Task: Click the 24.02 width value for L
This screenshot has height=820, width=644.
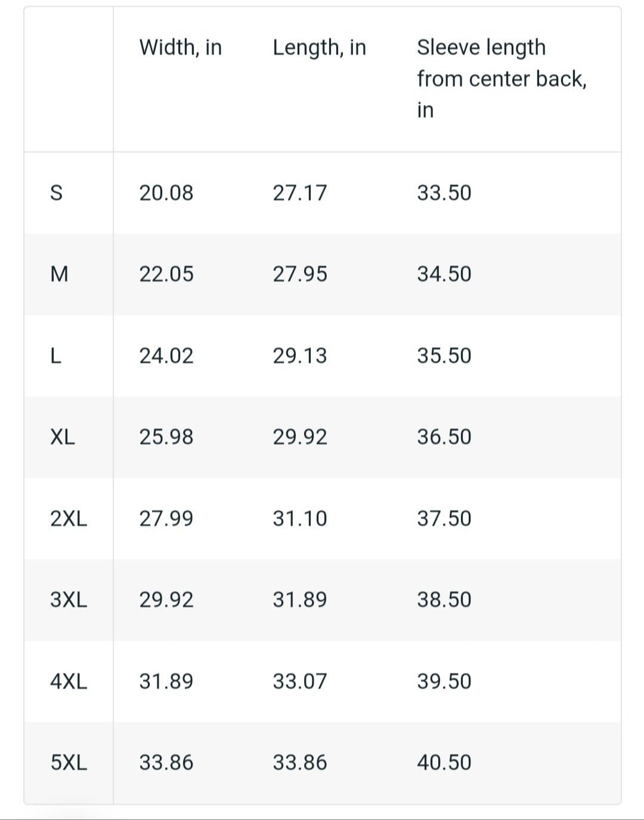Action: (166, 356)
